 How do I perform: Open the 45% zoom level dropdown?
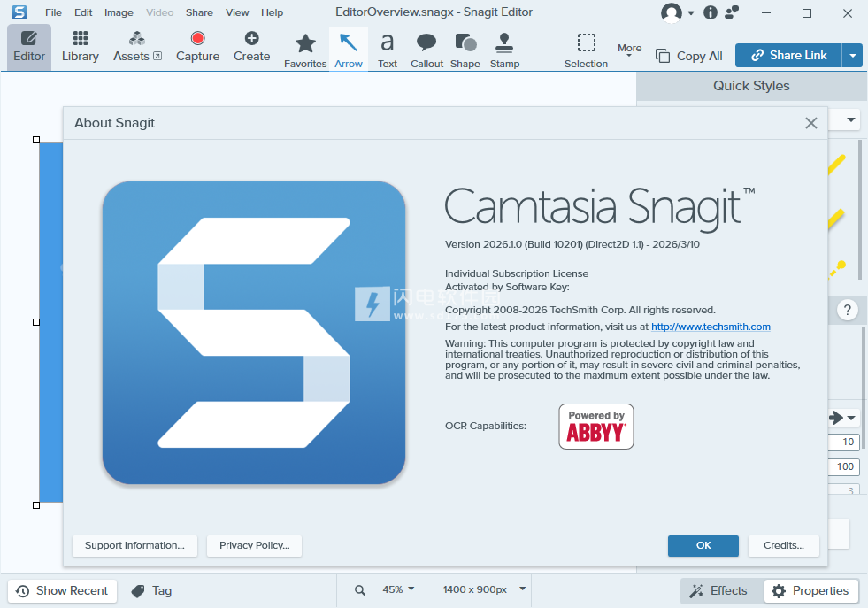point(398,589)
